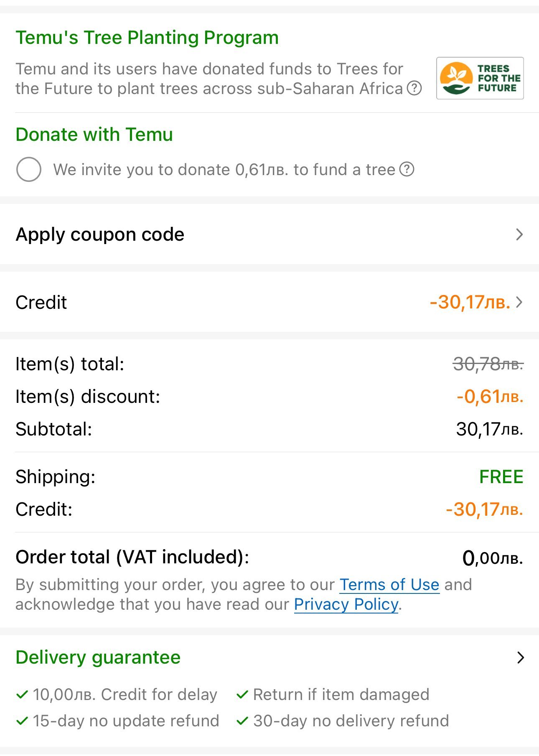The height and width of the screenshot is (756, 539).
Task: Tap help icon beside sub-Saharan Africa text
Action: click(414, 89)
